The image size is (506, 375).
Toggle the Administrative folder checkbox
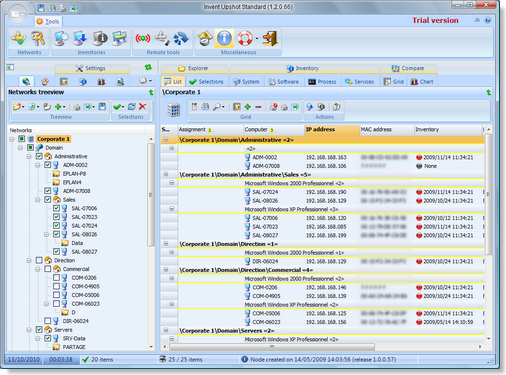click(x=39, y=156)
